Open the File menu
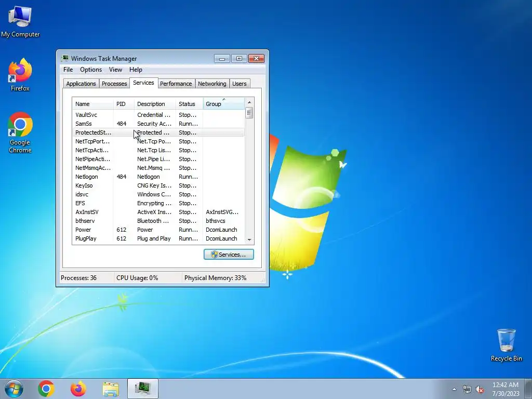The height and width of the screenshot is (399, 532). (x=68, y=70)
